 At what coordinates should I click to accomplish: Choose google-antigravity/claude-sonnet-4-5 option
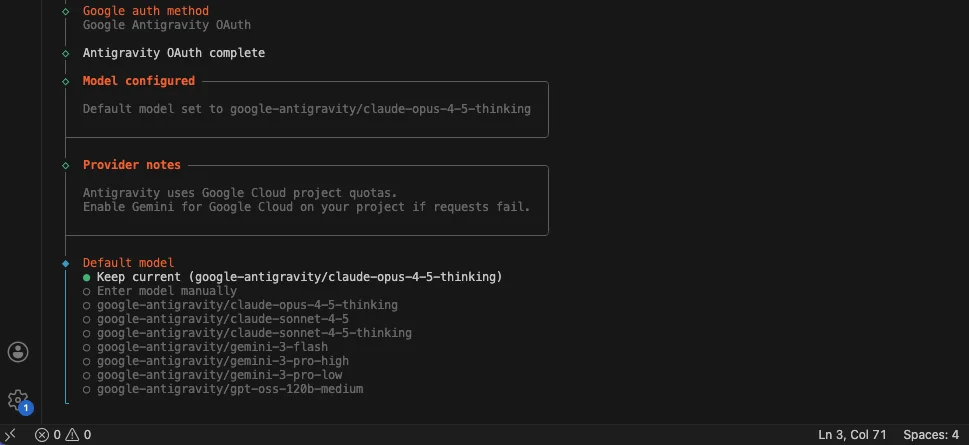pyautogui.click(x=216, y=319)
